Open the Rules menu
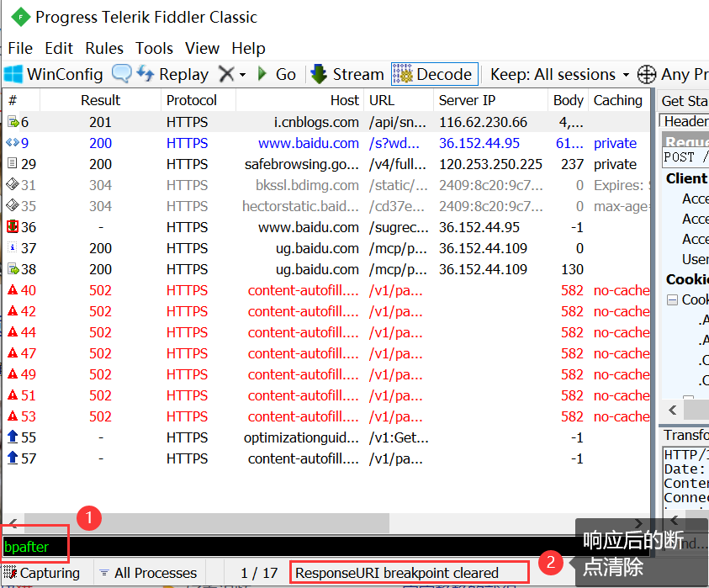Image resolution: width=709 pixels, height=588 pixels. [104, 48]
